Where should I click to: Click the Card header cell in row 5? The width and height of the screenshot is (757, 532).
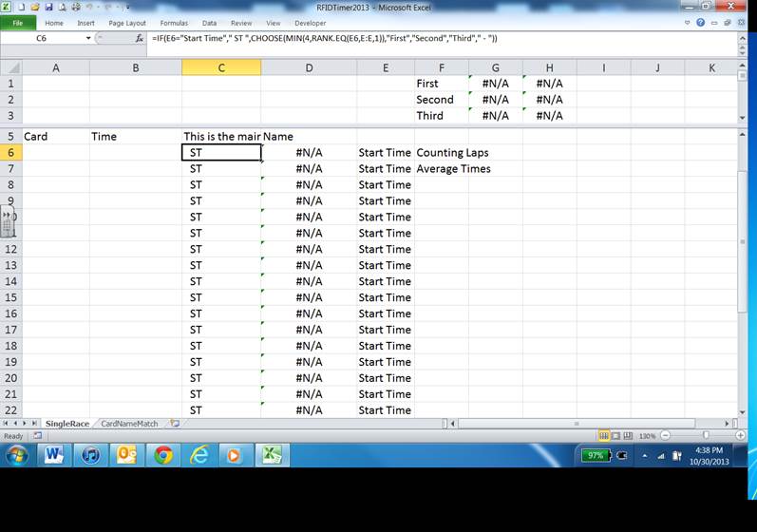55,137
